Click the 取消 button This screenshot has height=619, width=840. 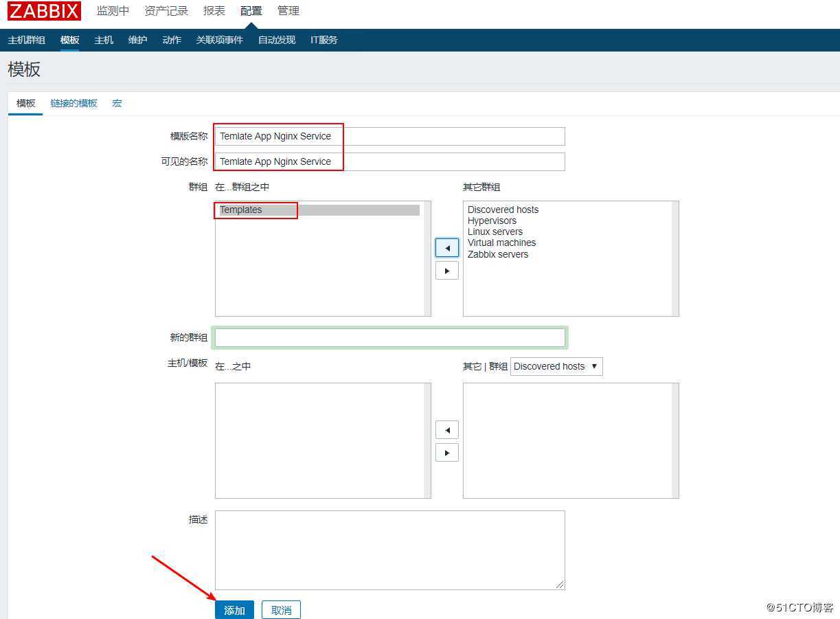(281, 609)
